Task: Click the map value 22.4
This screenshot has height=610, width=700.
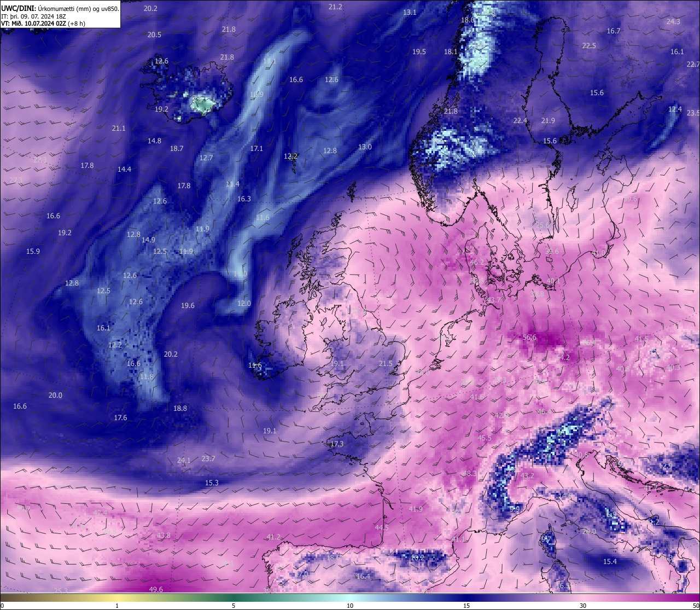Action: tap(520, 120)
